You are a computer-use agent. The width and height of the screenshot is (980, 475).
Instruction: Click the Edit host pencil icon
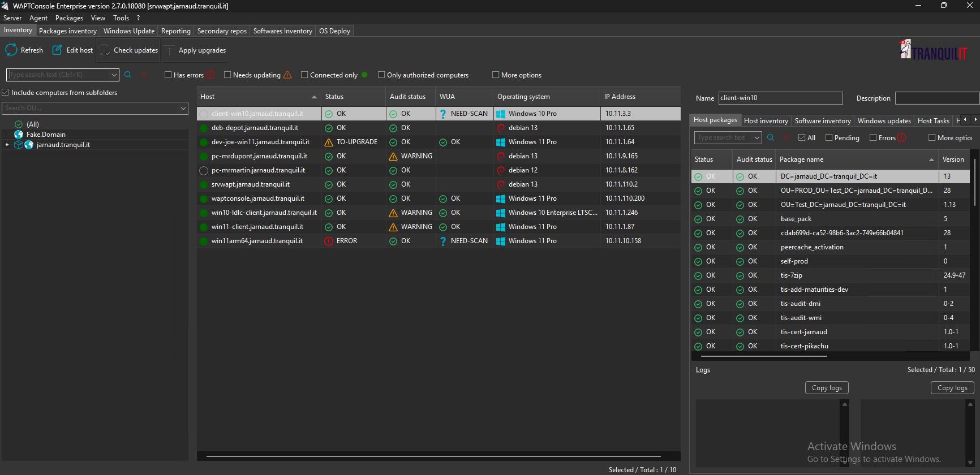point(57,50)
